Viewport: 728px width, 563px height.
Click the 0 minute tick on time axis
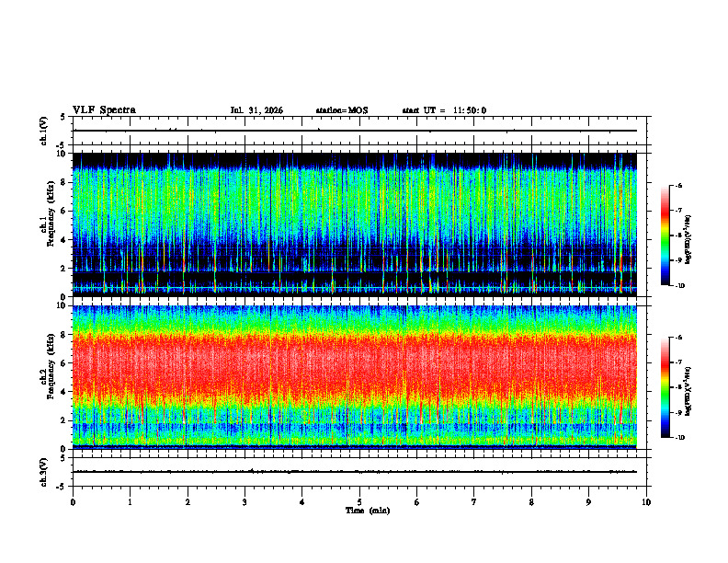point(73,502)
